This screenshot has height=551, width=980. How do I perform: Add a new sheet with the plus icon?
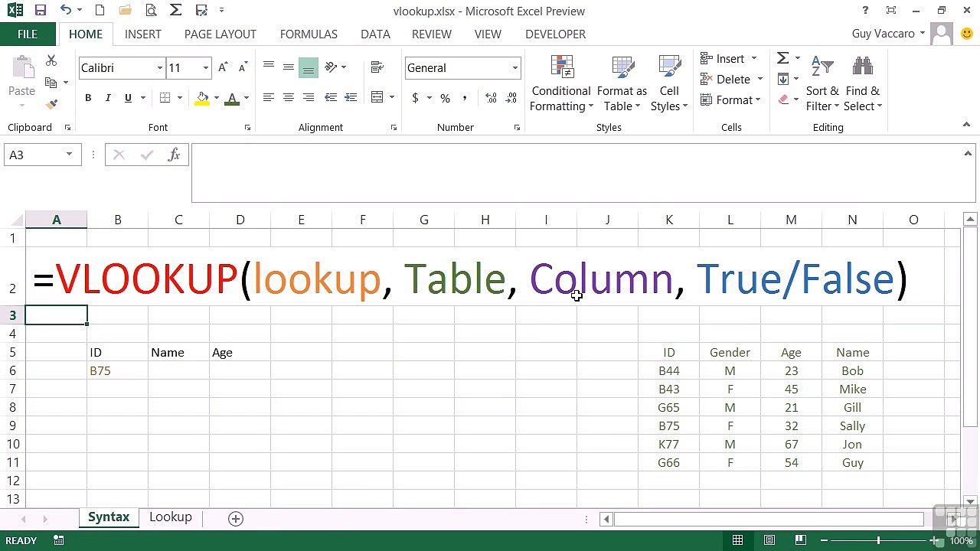click(236, 518)
